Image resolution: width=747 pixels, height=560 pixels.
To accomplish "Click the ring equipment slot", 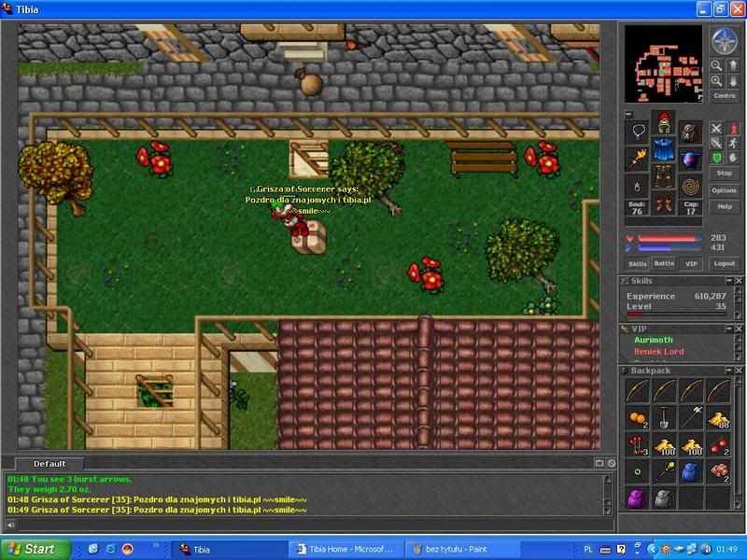I will click(638, 186).
